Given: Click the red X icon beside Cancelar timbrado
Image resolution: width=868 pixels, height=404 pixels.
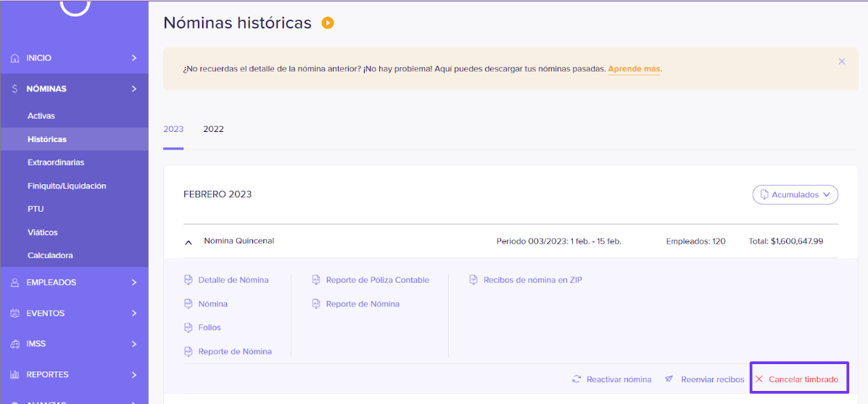Looking at the screenshot, I should [x=759, y=379].
